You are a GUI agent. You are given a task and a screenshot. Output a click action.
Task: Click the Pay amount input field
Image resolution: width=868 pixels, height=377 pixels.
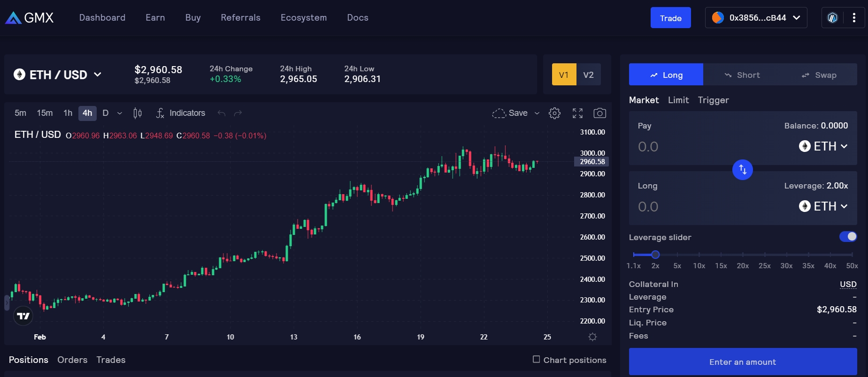[x=714, y=147]
